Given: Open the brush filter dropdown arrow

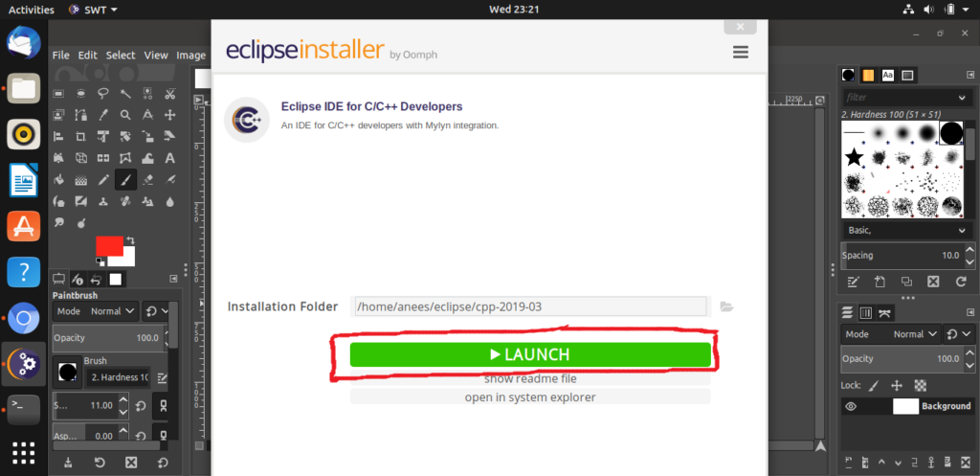Looking at the screenshot, I should (962, 98).
